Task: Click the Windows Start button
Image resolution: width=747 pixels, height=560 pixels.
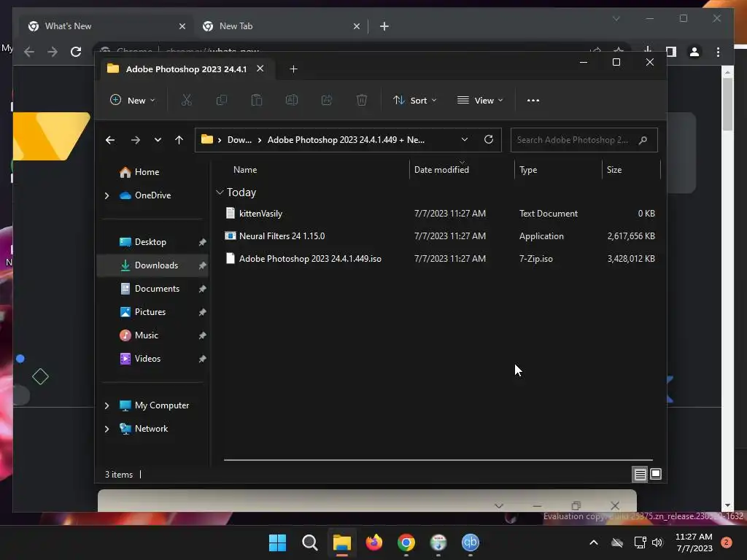Action: (277, 542)
